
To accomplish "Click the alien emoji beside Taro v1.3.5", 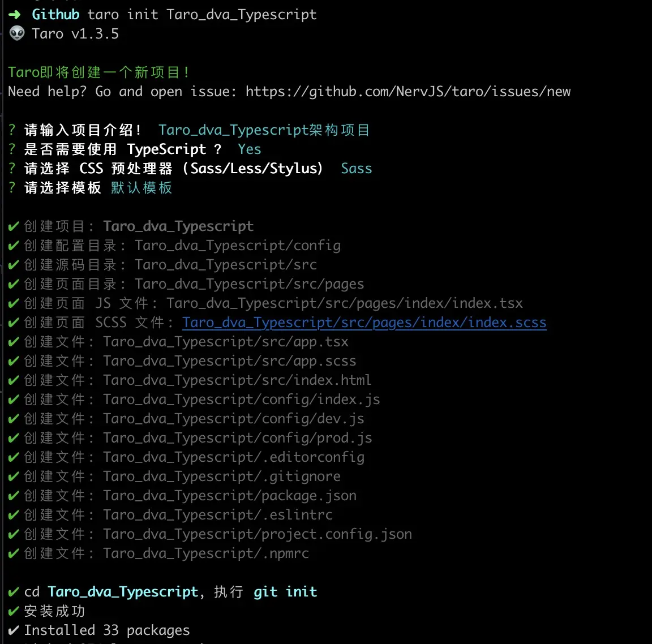I will click(x=16, y=33).
